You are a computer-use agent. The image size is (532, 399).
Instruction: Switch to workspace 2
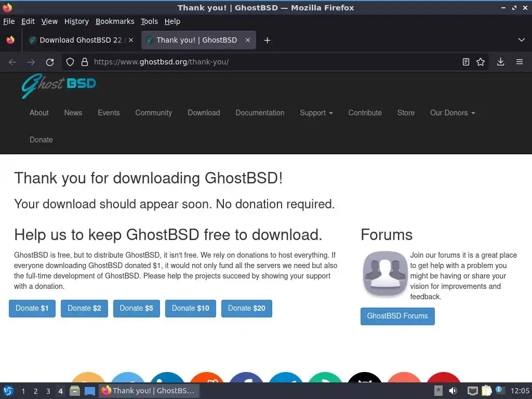click(x=36, y=391)
